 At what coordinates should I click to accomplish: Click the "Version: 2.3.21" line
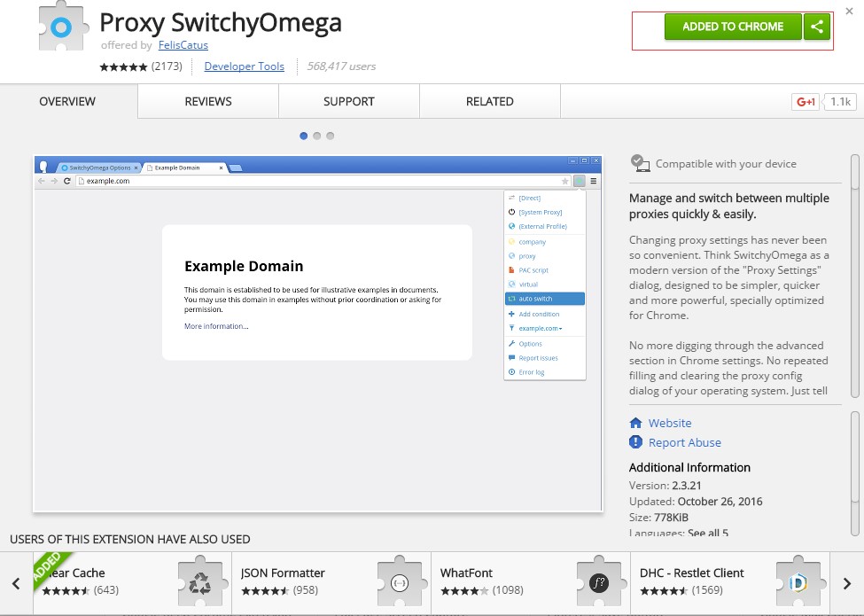(666, 486)
